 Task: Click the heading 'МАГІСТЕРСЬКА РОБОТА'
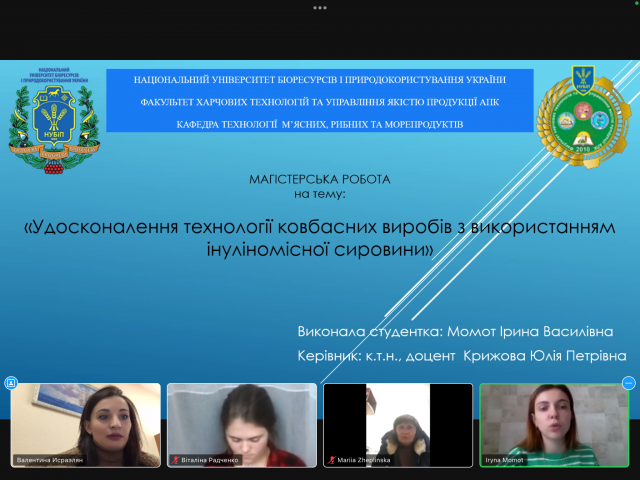320,179
